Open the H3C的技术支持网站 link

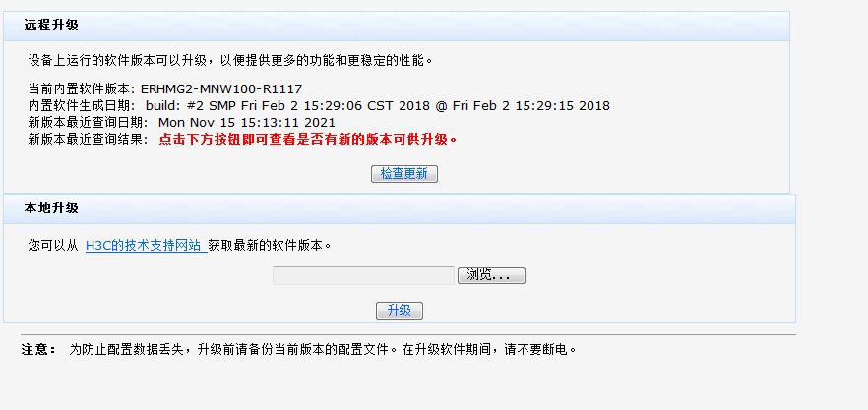(x=144, y=246)
